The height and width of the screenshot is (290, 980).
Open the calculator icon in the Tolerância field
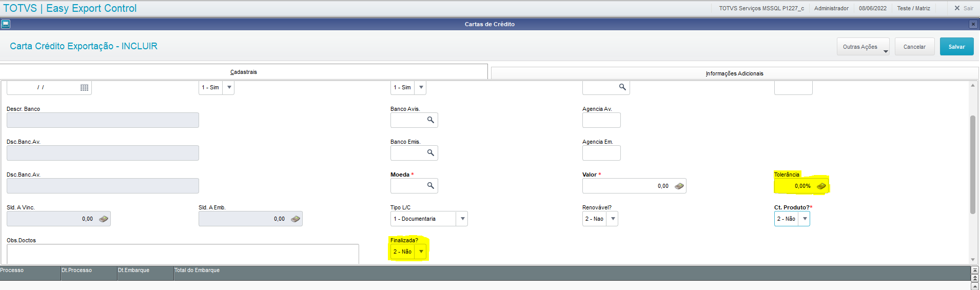pos(821,186)
